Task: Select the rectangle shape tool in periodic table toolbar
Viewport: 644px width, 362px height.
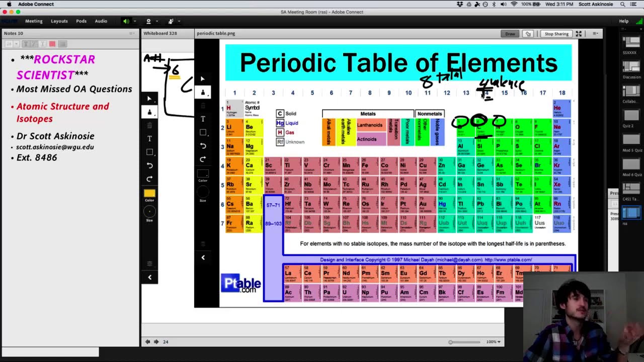Action: 203,132
